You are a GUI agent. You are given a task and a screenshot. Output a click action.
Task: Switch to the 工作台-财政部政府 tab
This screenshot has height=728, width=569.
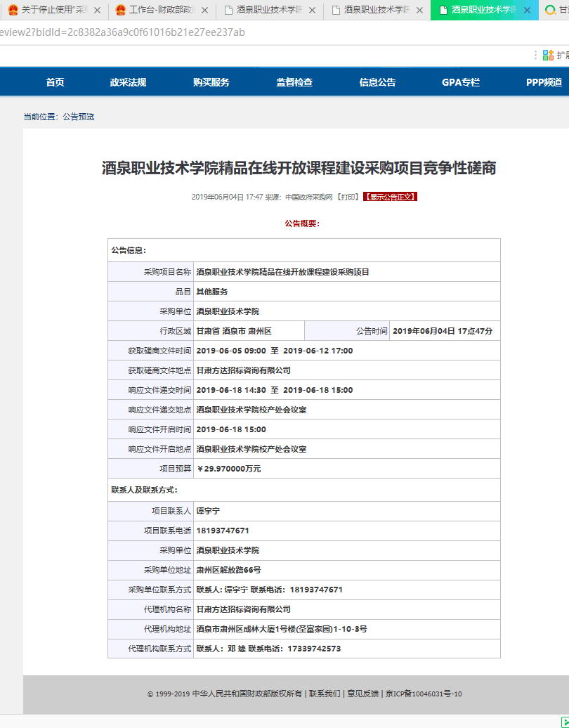pyautogui.click(x=162, y=11)
